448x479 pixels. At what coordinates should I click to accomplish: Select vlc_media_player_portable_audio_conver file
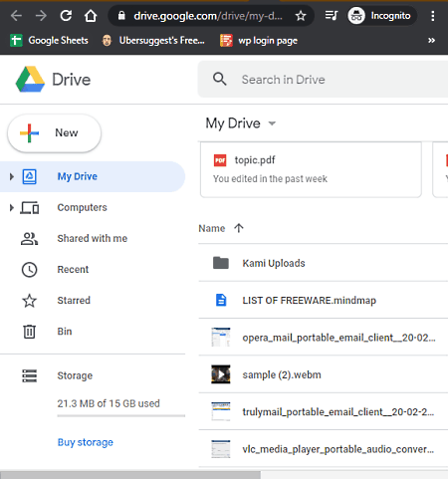324,449
